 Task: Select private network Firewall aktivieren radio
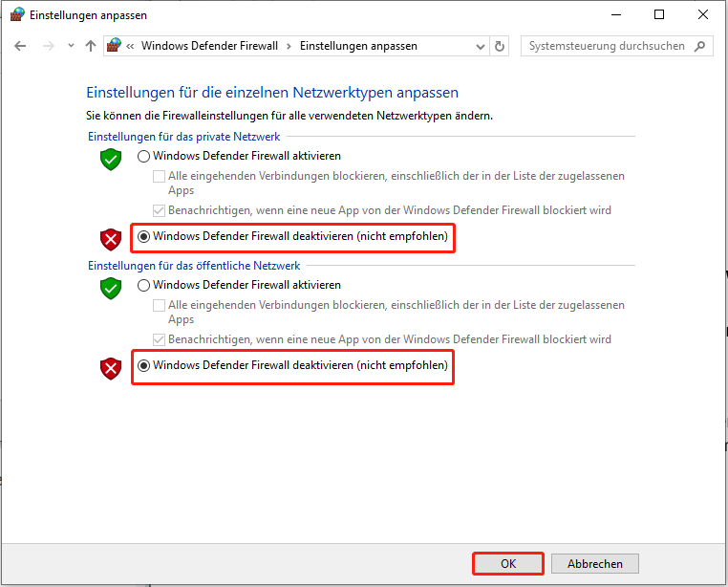[143, 156]
